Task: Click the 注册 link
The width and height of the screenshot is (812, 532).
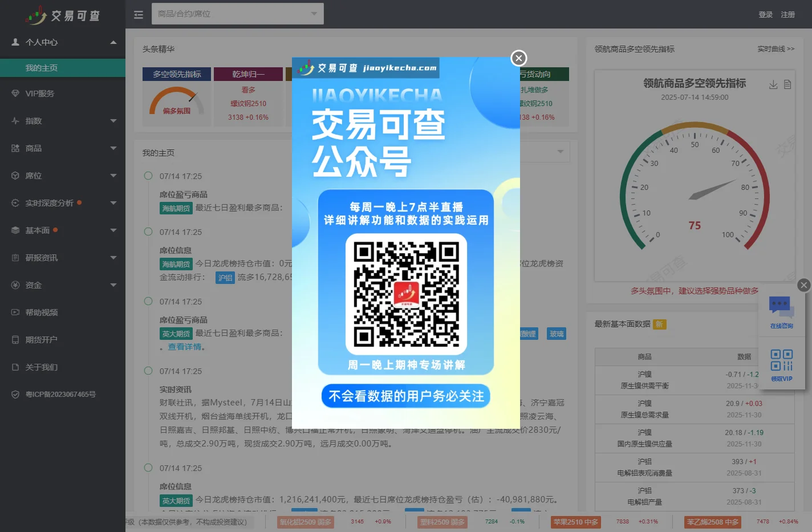Action: pyautogui.click(x=788, y=14)
